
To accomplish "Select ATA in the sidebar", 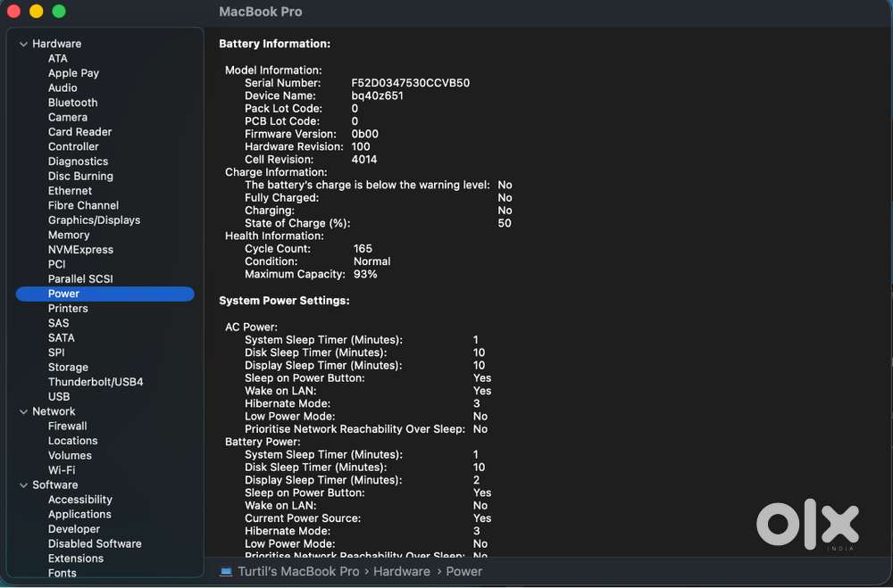I will [57, 59].
